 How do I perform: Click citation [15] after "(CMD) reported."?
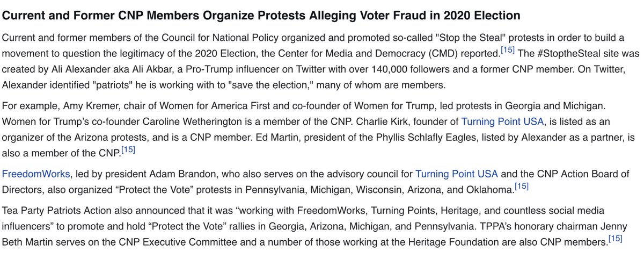click(508, 50)
